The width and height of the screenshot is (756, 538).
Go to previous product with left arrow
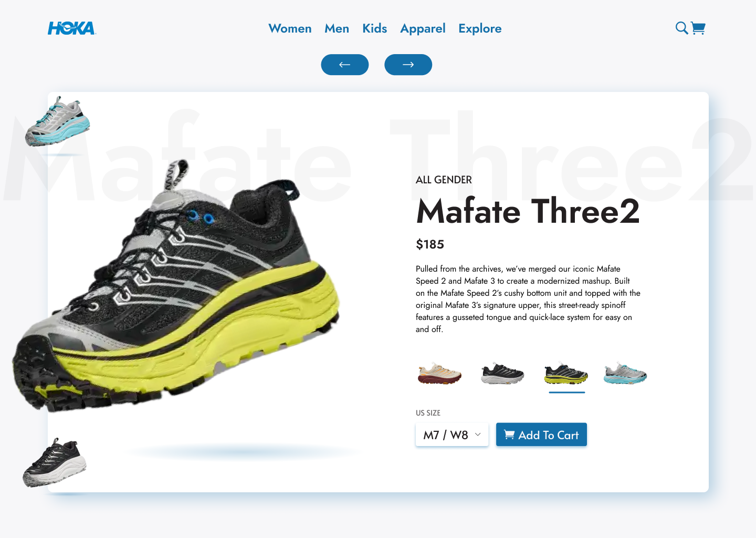click(345, 65)
